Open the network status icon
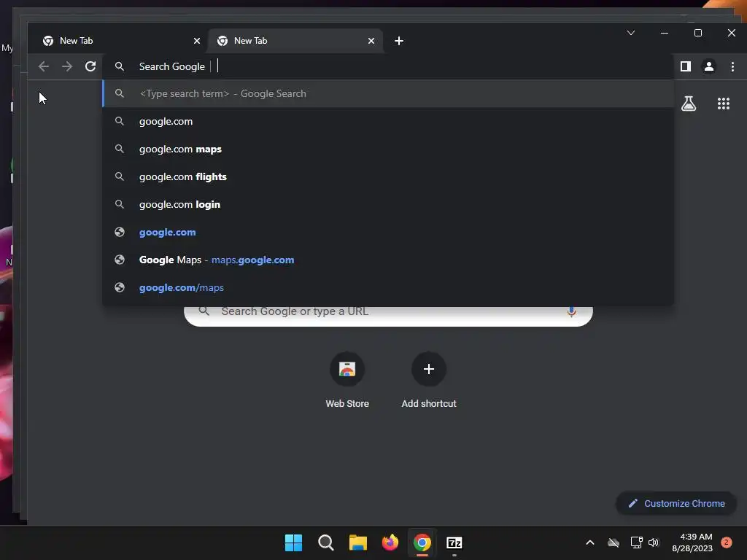The image size is (747, 560). [636, 542]
